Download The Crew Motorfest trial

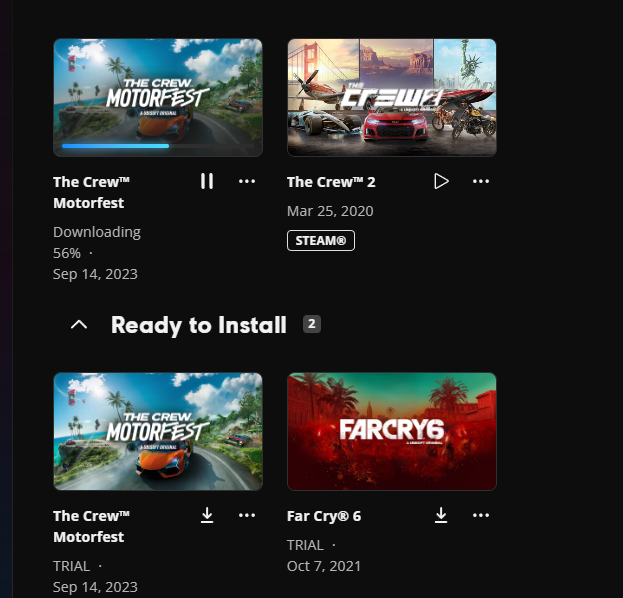click(x=207, y=515)
